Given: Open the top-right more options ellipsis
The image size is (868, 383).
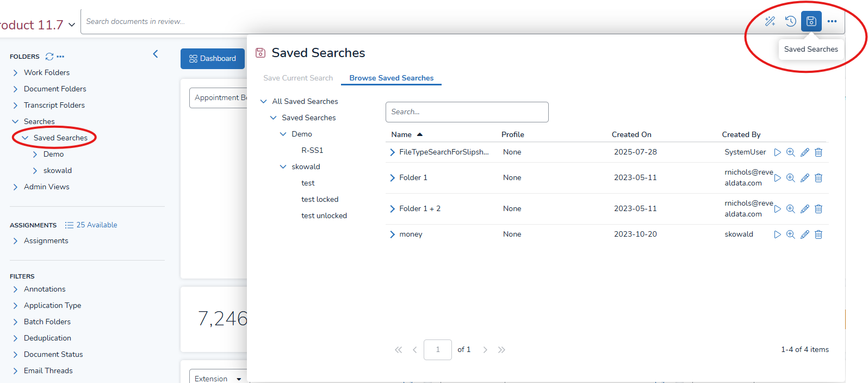Looking at the screenshot, I should tap(832, 21).
